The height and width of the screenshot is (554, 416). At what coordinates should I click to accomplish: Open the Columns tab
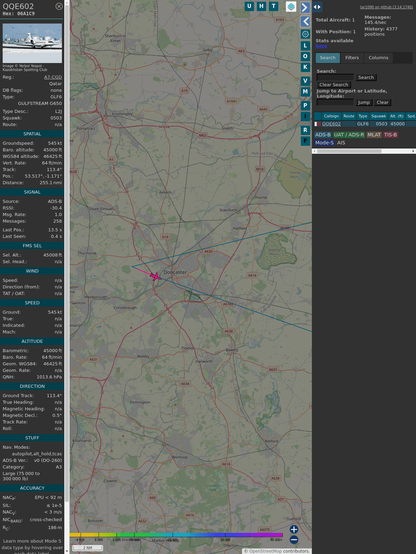point(378,58)
